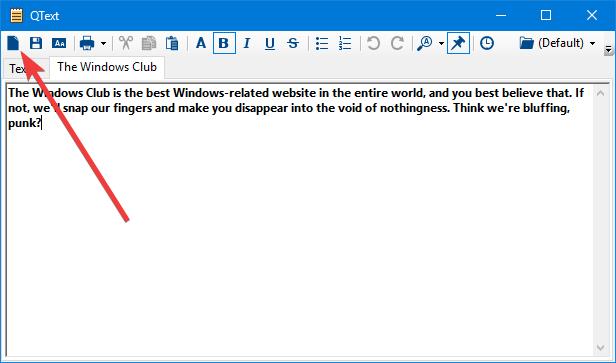Cut selection with the scissors icon
616x363 pixels.
coord(126,43)
